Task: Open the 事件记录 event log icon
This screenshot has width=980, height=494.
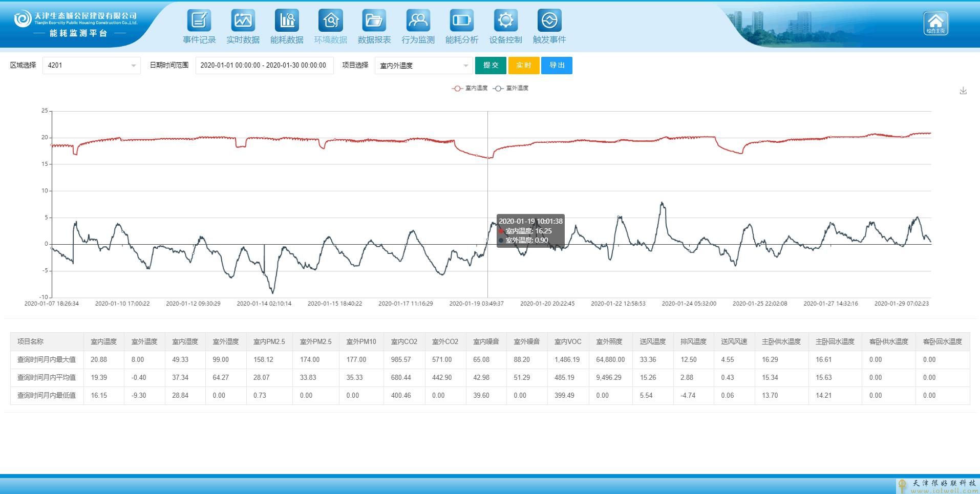Action: [x=199, y=21]
